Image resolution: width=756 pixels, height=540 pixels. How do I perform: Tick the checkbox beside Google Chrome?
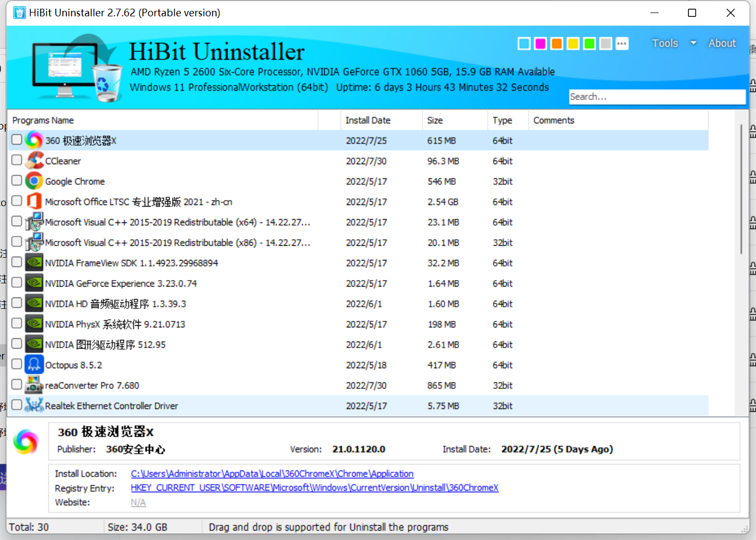pos(17,181)
